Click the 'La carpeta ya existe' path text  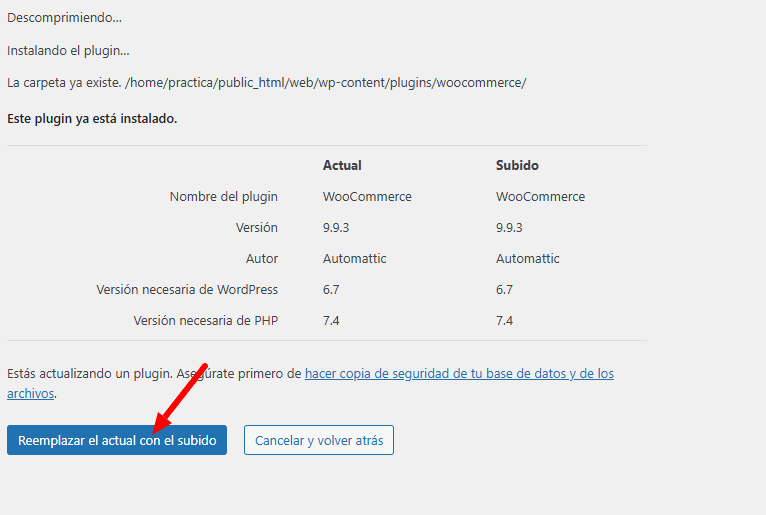pos(267,83)
